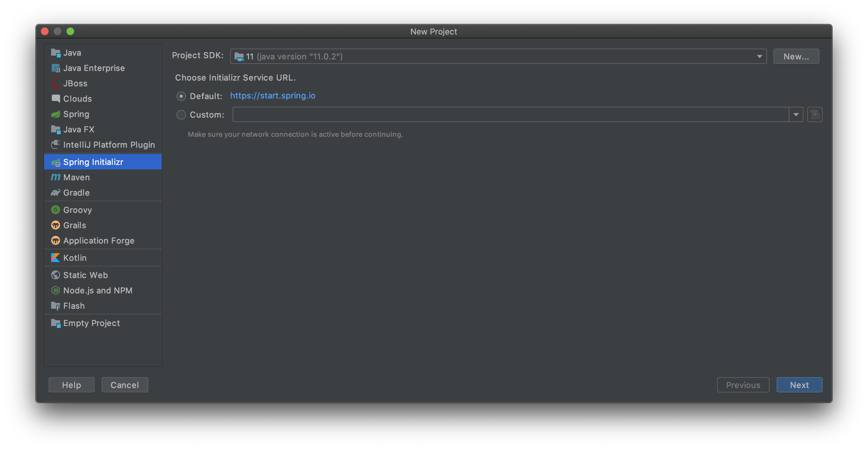Image resolution: width=868 pixels, height=450 pixels.
Task: Open the Custom URL history dropdown arrow
Action: pos(796,115)
